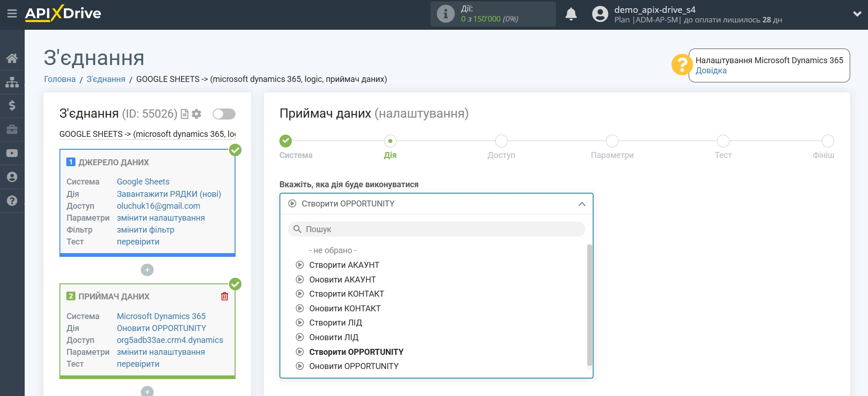Image resolution: width=868 pixels, height=396 pixels.
Task: Open profile sidebar icon
Action: (x=12, y=177)
